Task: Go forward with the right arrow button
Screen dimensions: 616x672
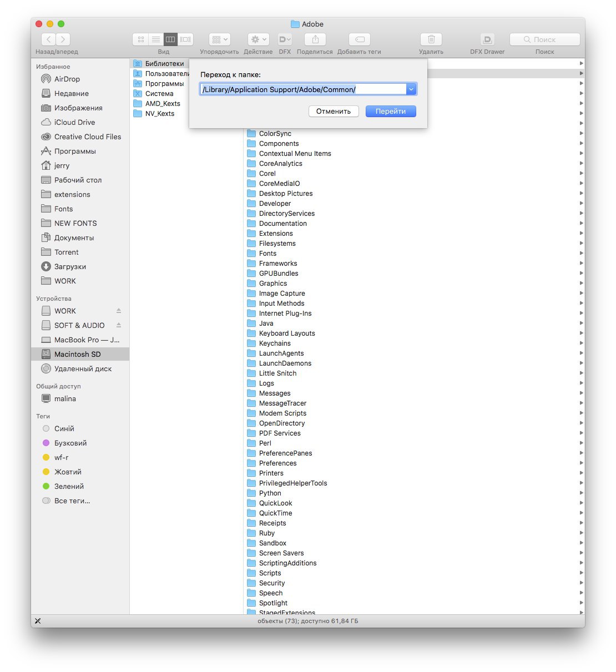Action: pos(63,39)
